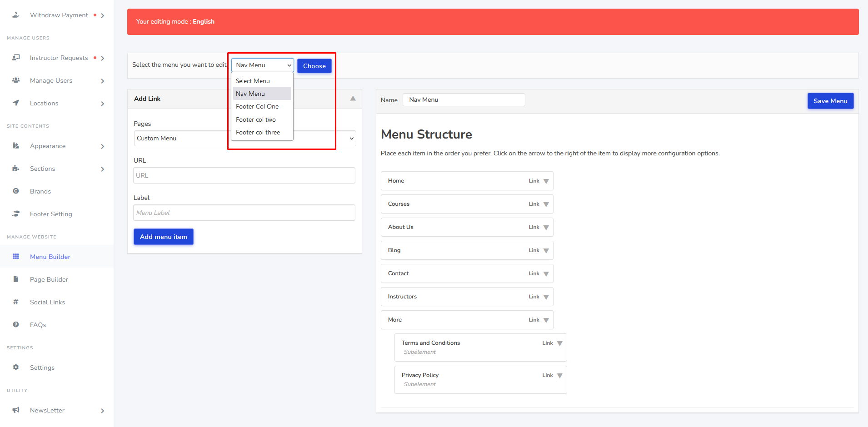The image size is (868, 427).
Task: Expand Terms and Conditions item arrow
Action: (x=560, y=343)
